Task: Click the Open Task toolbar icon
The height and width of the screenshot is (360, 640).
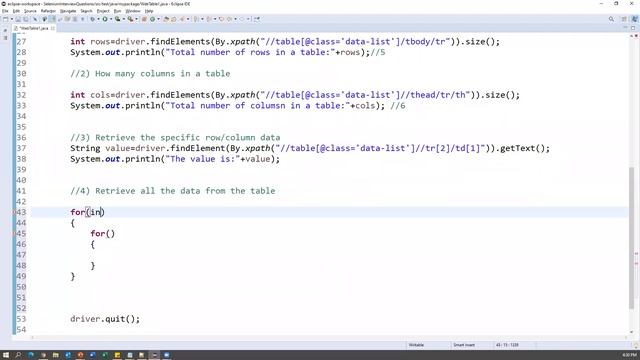Action: (173, 19)
